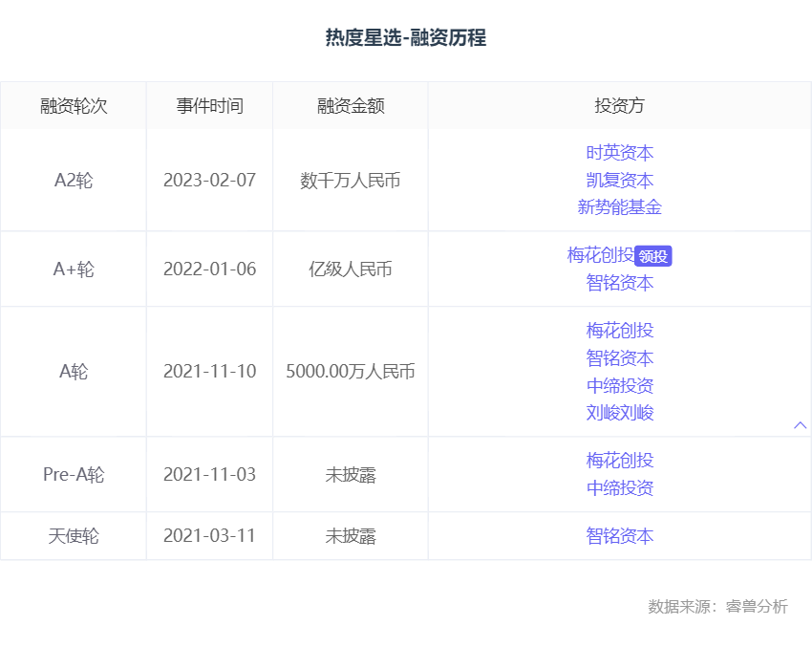Open 中缔投资 link in the Pre-A轮 row
Screen dimensions: 812x647
coord(619,488)
